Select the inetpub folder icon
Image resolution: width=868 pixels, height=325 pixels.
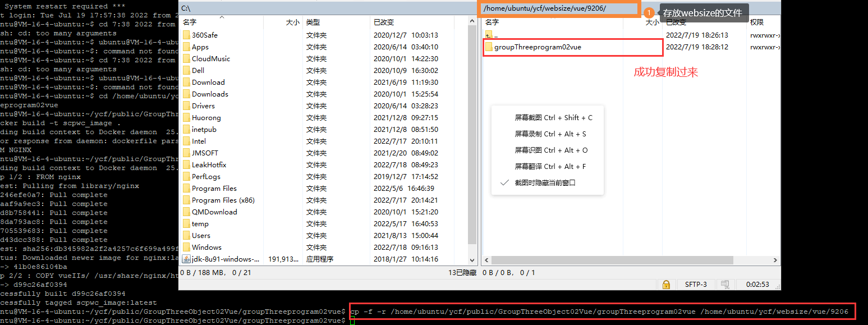click(x=186, y=129)
